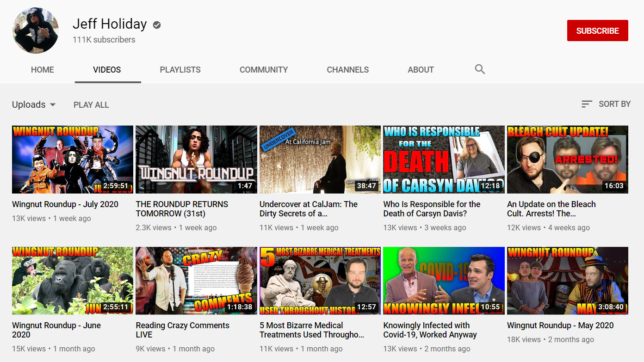Click "13K views • 2 months ago" text
This screenshot has width=644, height=362.
[427, 349]
